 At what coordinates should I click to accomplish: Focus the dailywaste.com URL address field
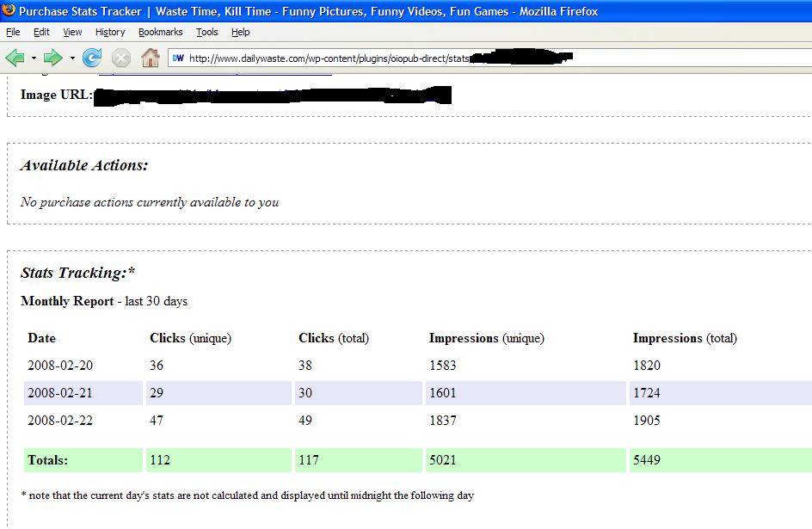pos(489,58)
